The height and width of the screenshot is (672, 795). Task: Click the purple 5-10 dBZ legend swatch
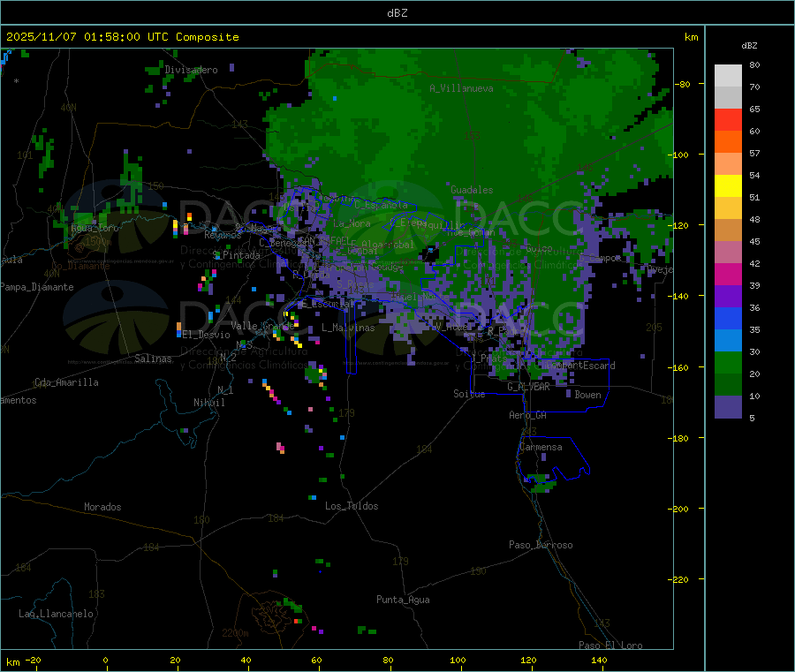[x=728, y=407]
